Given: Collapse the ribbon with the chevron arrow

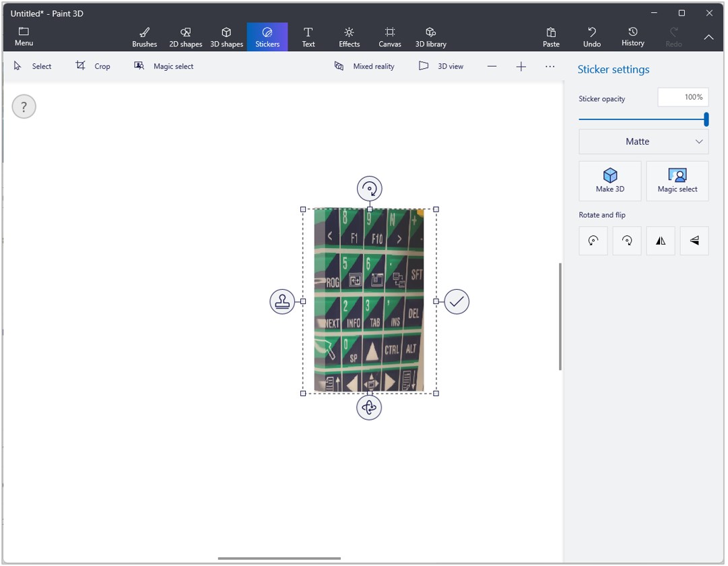Looking at the screenshot, I should (708, 37).
